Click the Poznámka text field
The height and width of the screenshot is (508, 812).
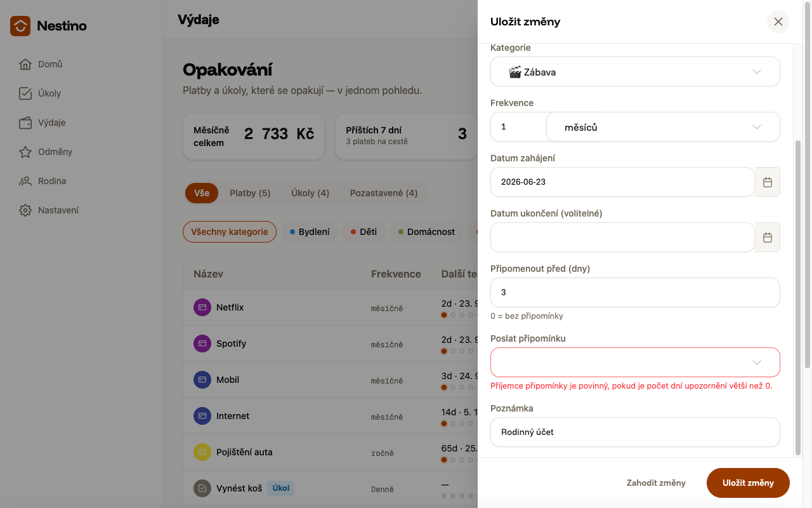(635, 432)
